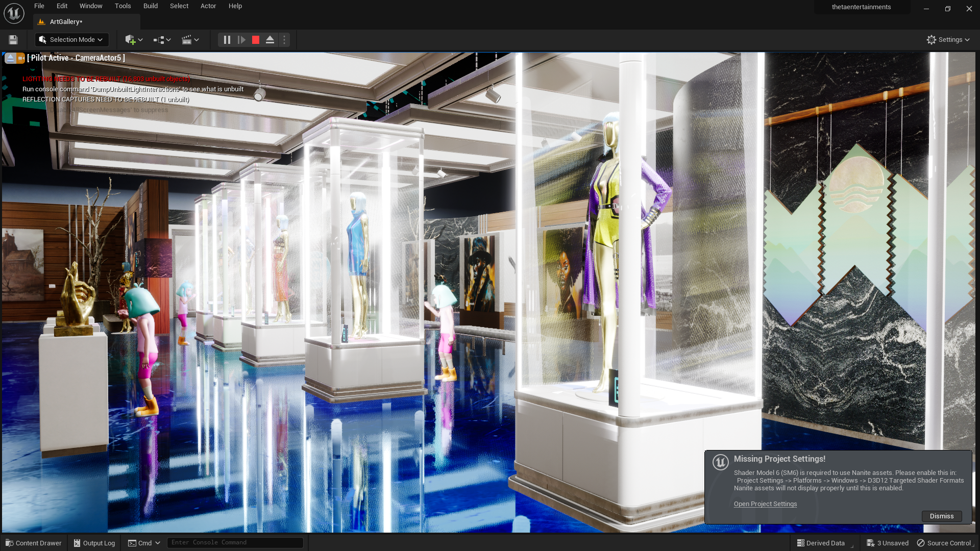This screenshot has width=980, height=551.
Task: Click the Enter Console Command field
Action: pyautogui.click(x=235, y=542)
